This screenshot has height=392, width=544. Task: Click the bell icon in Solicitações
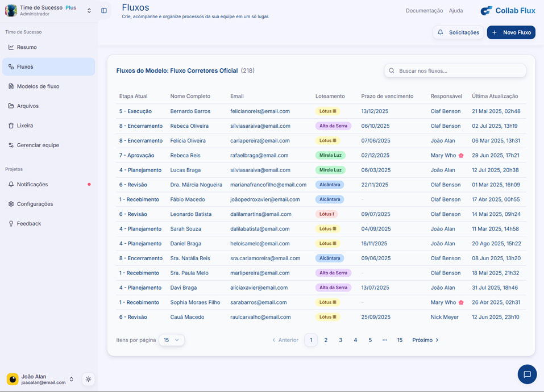point(441,32)
